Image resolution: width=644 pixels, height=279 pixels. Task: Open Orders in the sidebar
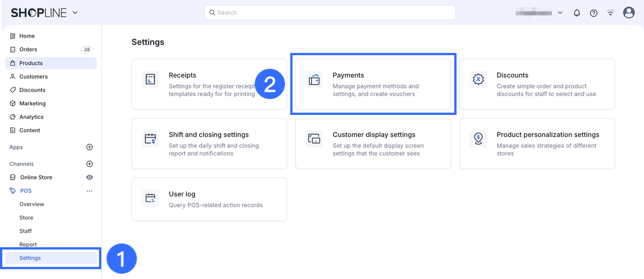28,50
